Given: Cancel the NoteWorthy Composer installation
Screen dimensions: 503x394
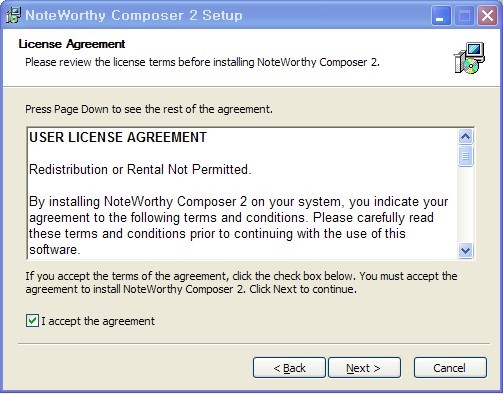Looking at the screenshot, I should (450, 368).
